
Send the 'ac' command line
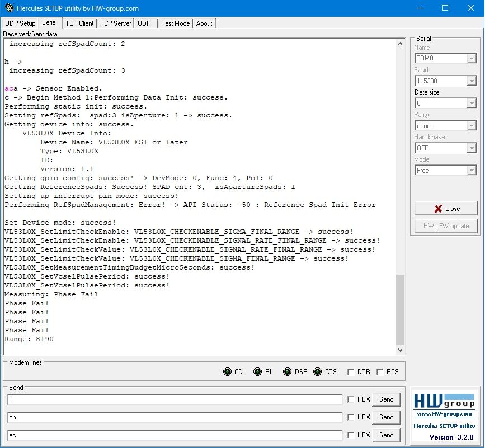click(x=387, y=435)
